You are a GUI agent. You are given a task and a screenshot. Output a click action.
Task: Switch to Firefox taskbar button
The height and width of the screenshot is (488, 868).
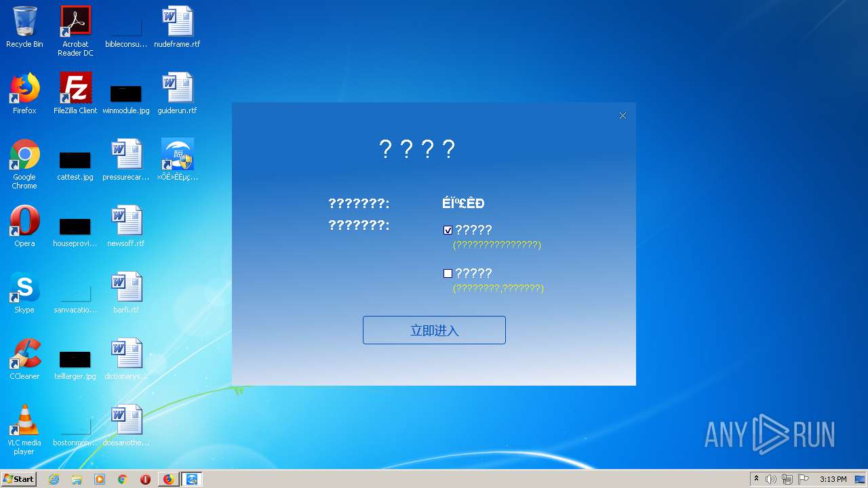click(x=169, y=479)
